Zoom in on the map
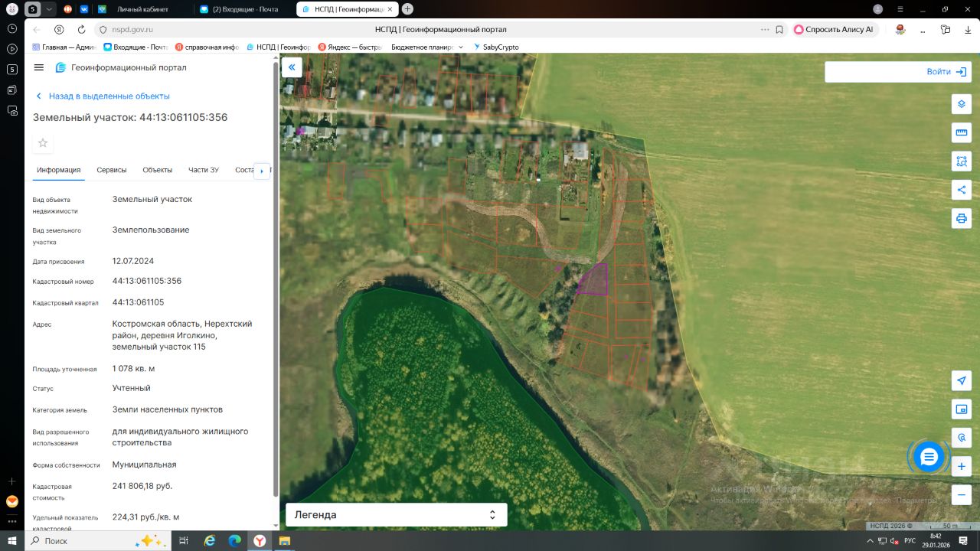 click(962, 466)
